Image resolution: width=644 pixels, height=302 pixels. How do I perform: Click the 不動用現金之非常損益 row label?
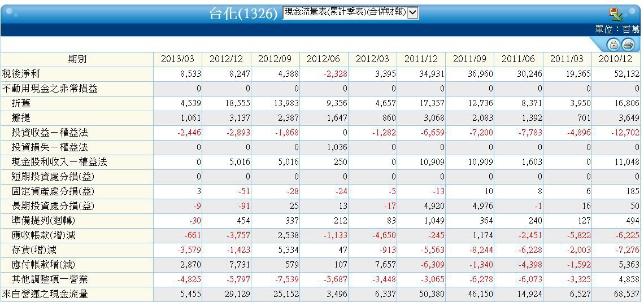click(50, 89)
